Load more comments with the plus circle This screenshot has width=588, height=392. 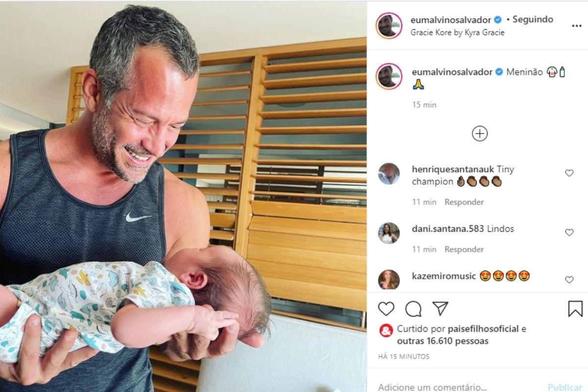[x=479, y=134]
